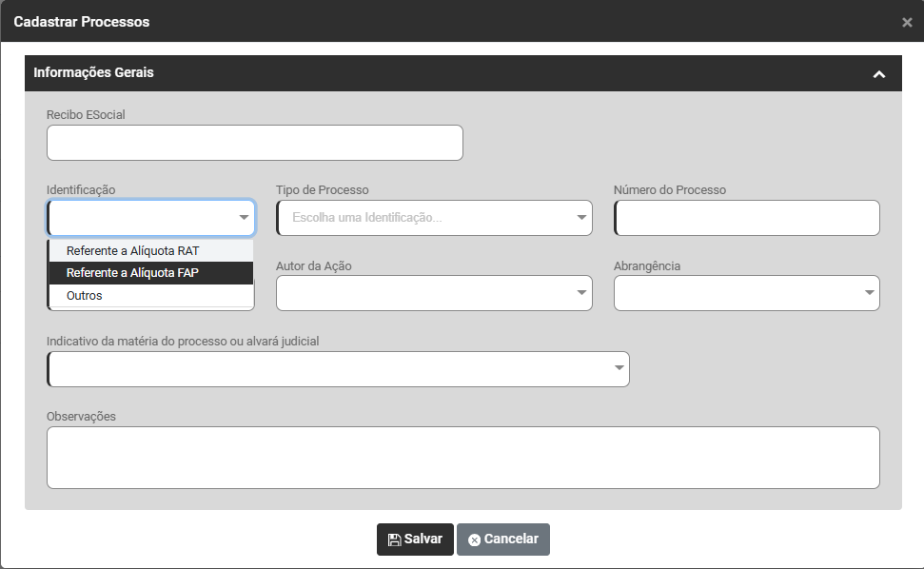Screen dimensions: 924x569
Task: Click the Abrangência dropdown arrow icon
Action: (869, 293)
